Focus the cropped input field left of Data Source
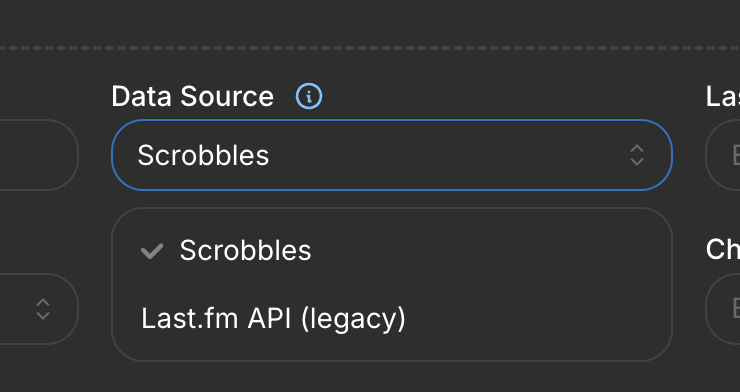 (39, 155)
